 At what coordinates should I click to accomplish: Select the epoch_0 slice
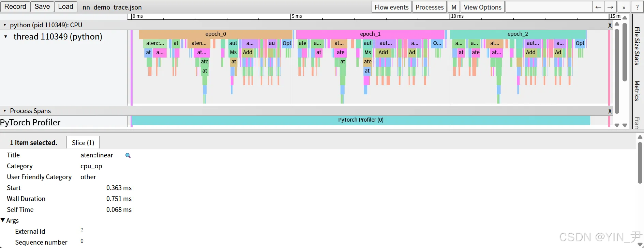215,34
